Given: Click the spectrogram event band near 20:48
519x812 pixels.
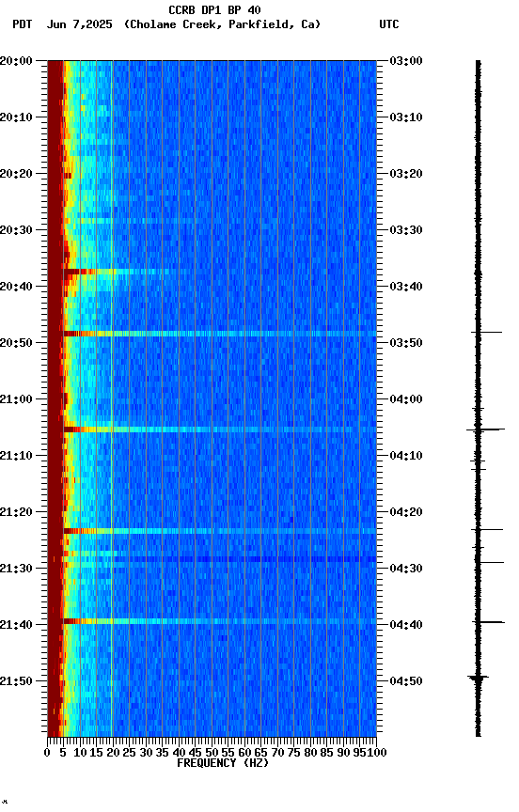Looking at the screenshot, I should click(x=220, y=334).
